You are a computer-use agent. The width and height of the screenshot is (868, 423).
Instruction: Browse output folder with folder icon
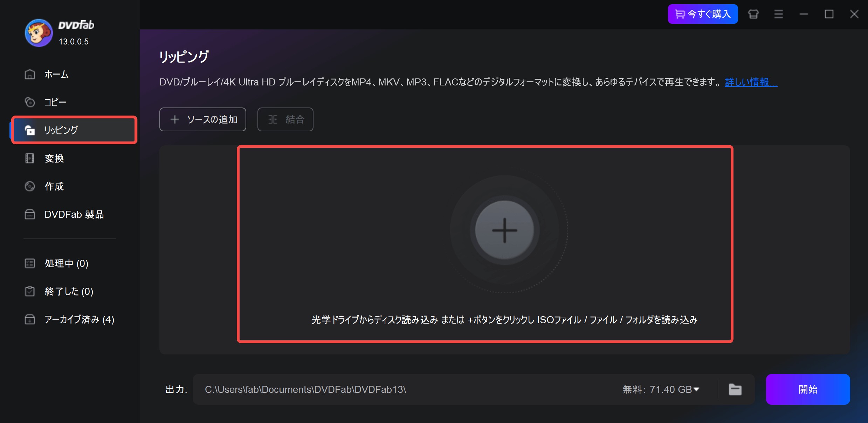(x=735, y=389)
